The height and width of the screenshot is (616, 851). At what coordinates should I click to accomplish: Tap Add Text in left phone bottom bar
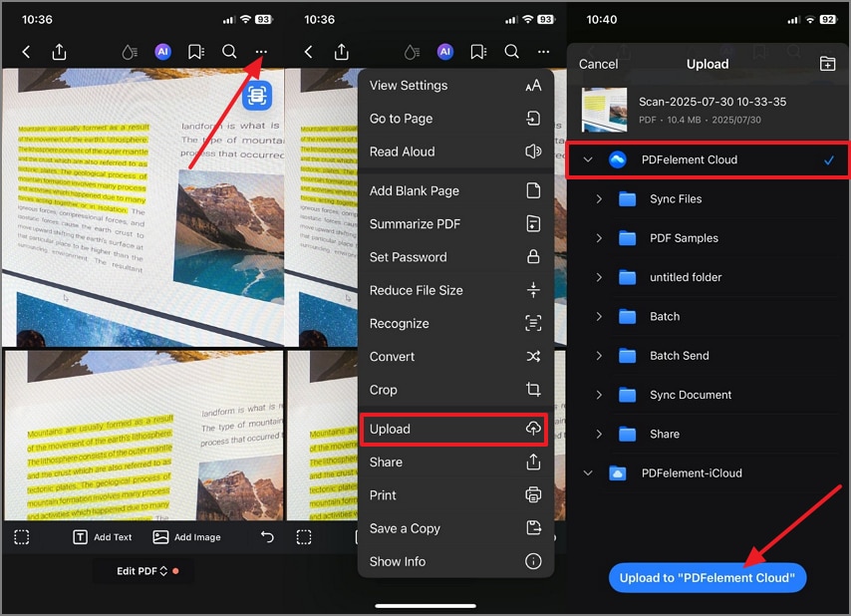pos(103,537)
